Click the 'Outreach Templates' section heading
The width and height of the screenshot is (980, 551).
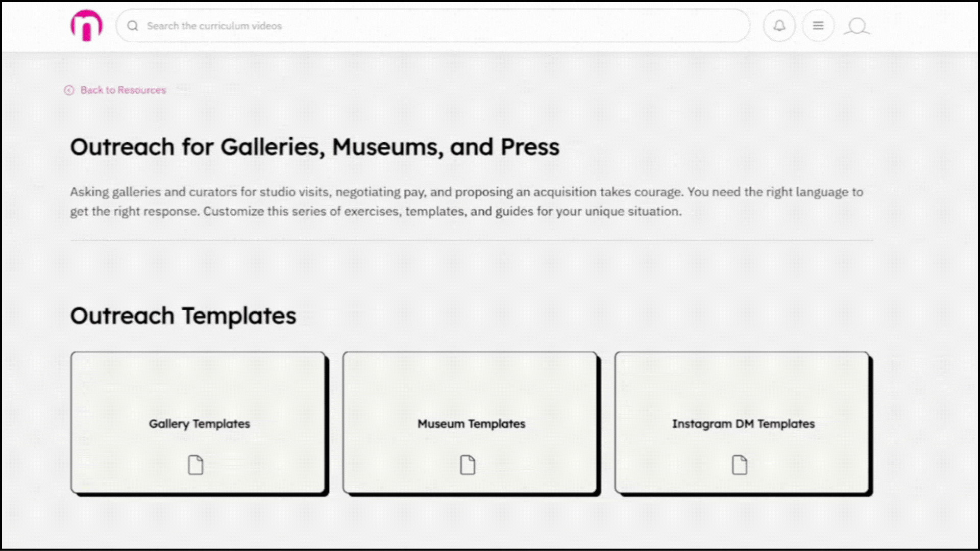click(x=183, y=316)
